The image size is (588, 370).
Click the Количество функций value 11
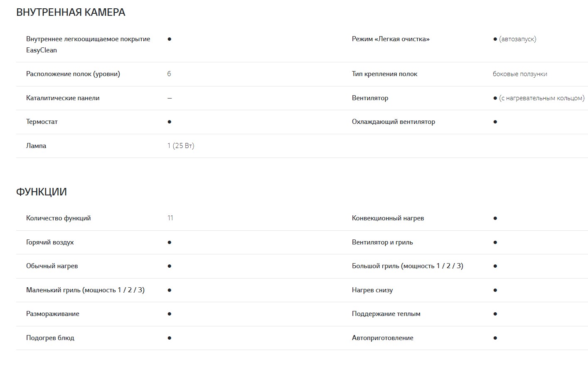pos(170,218)
